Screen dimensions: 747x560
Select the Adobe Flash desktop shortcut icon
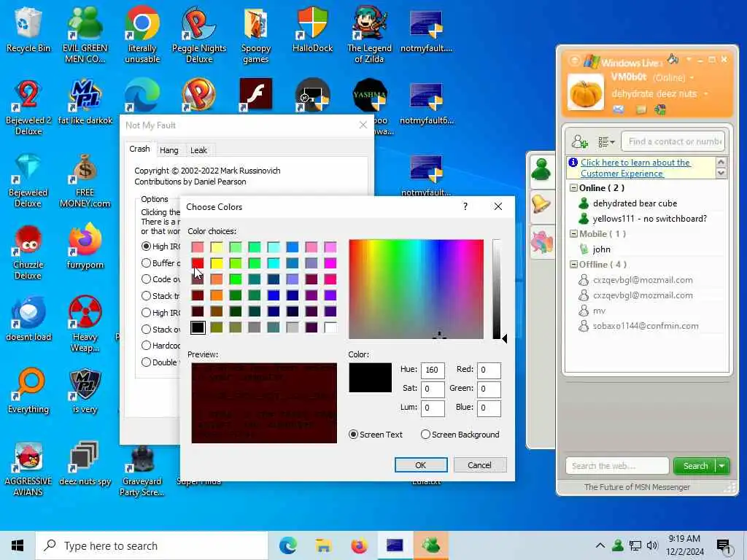[256, 94]
